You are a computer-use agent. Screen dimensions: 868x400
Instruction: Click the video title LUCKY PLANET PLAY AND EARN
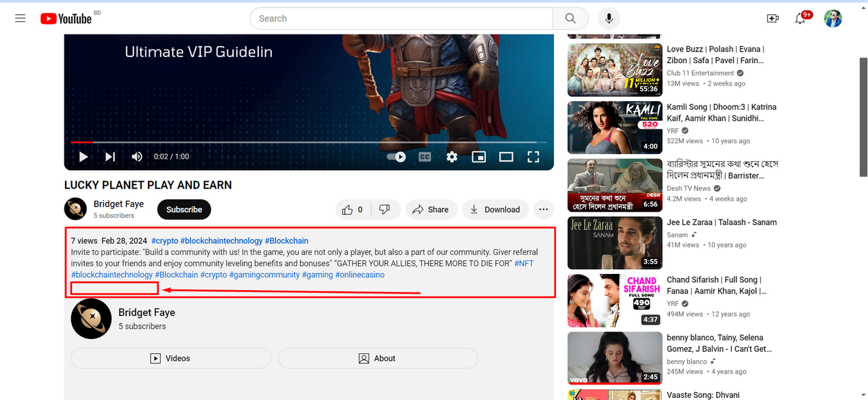(x=148, y=185)
